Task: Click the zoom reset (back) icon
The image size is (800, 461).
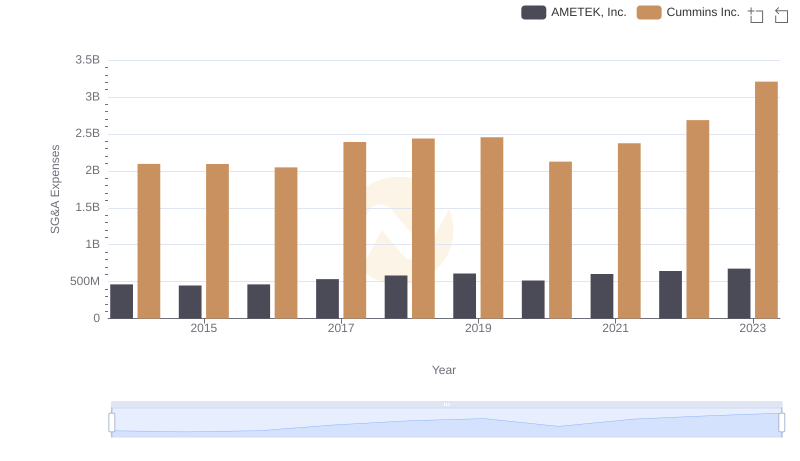Action: click(781, 15)
